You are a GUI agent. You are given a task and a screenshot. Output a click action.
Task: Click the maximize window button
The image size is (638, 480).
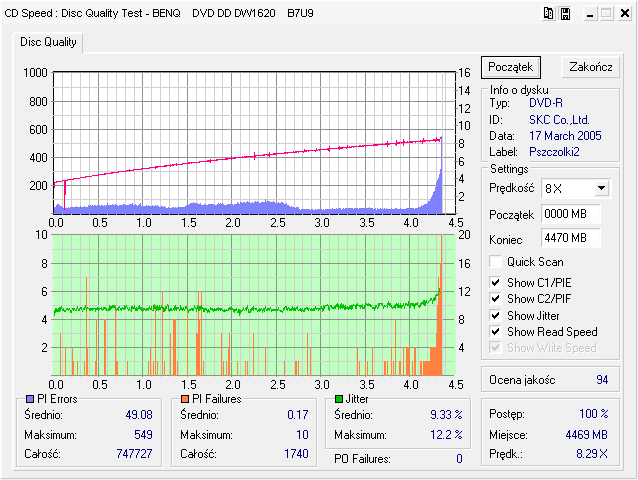click(x=606, y=13)
